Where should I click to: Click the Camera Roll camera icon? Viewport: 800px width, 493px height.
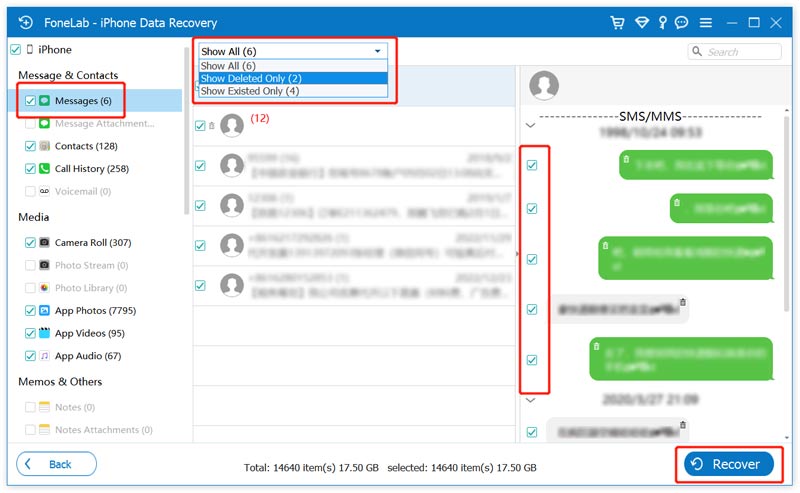pos(45,242)
